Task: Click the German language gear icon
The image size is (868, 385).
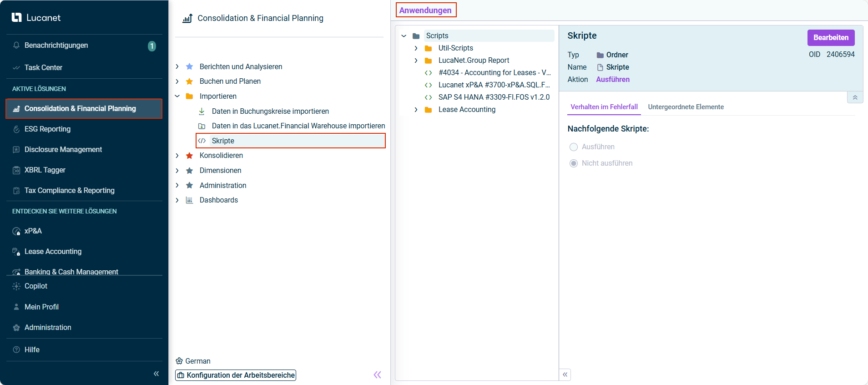Action: pyautogui.click(x=179, y=361)
